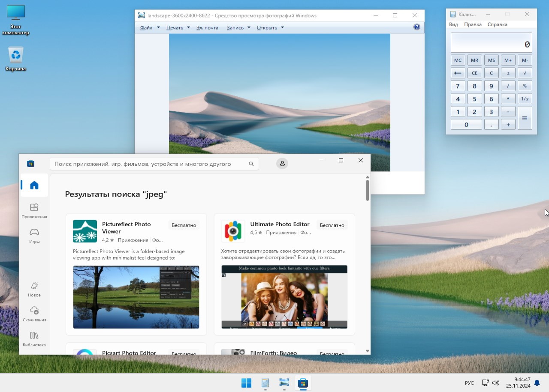Viewport: 549px width, 392px height.
Task: Click the Ultimate Photo Editor screenshot thumbnail
Action: pyautogui.click(x=284, y=297)
